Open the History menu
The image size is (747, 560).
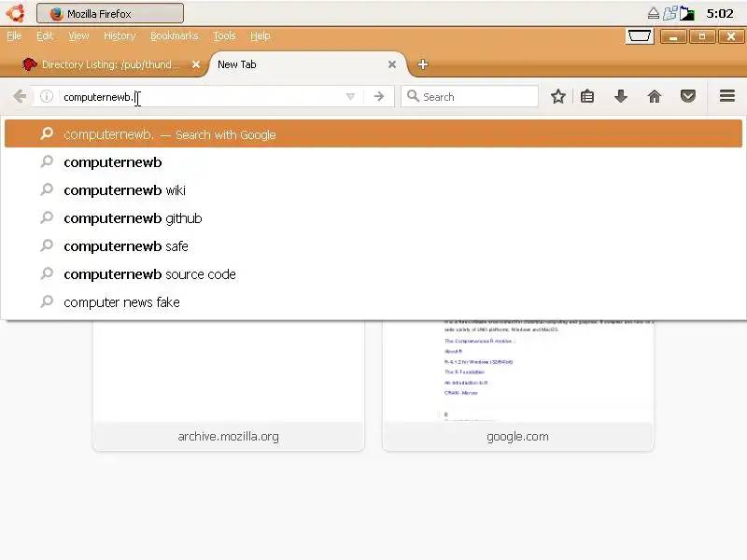[x=120, y=35]
